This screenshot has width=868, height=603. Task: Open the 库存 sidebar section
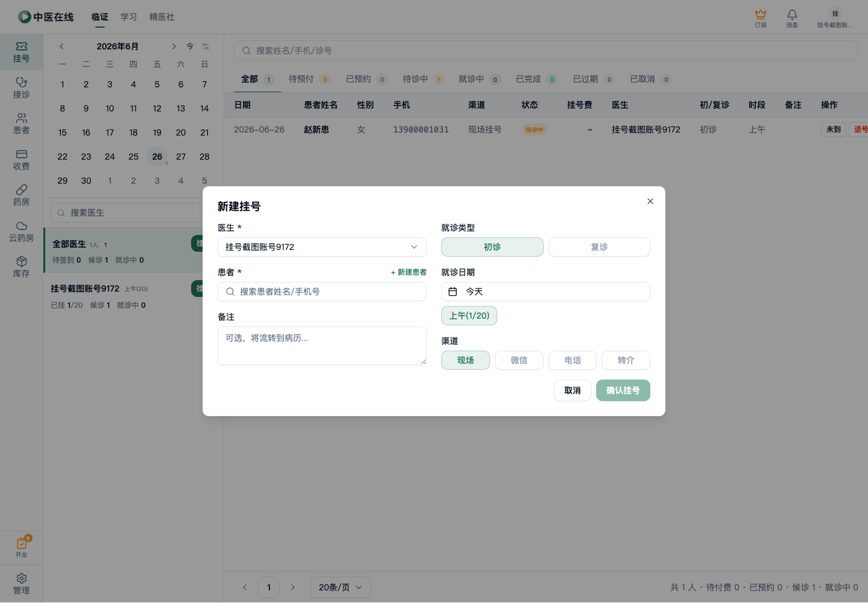21,267
